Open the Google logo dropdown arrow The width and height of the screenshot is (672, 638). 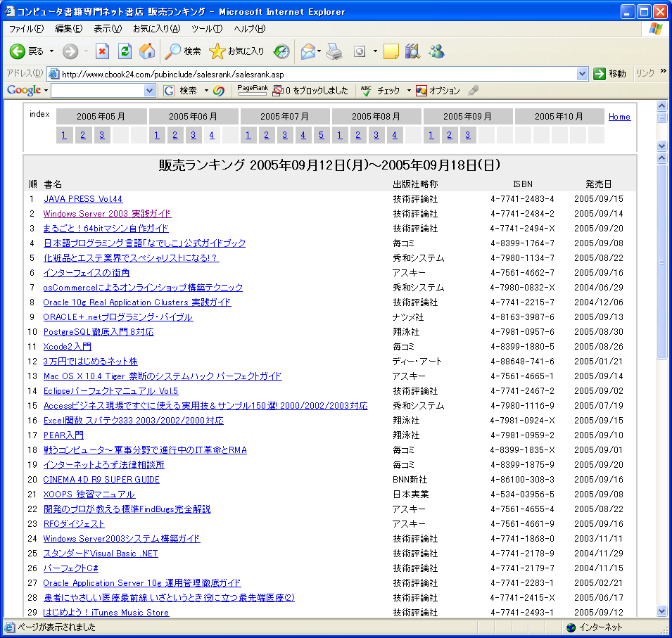coord(46,91)
